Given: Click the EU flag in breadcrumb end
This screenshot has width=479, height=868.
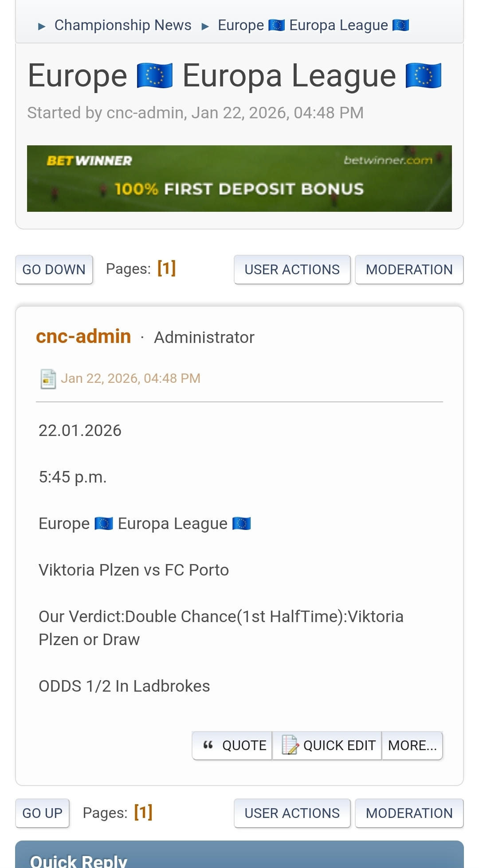Looking at the screenshot, I should click(x=401, y=25).
